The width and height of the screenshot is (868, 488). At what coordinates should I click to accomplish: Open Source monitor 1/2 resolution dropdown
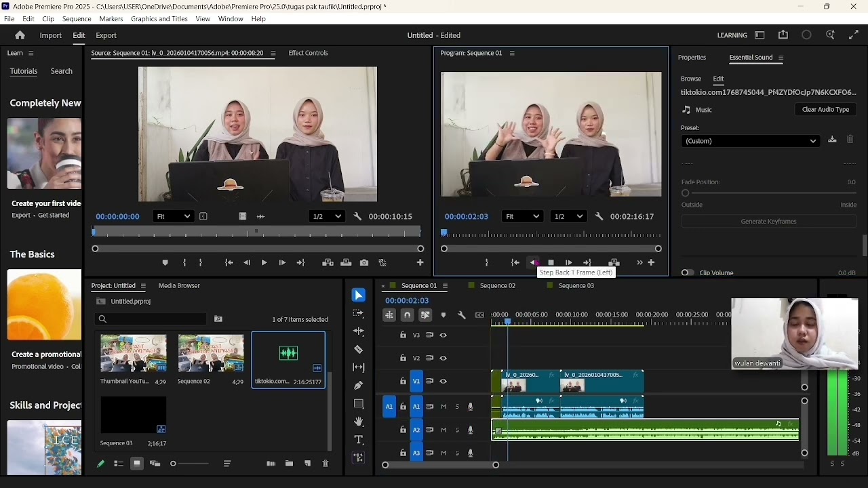[x=327, y=216]
